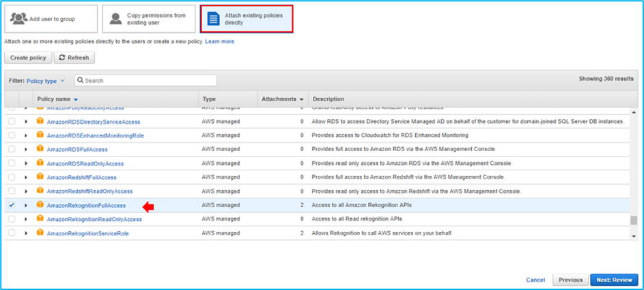Tick the checkbox for AmazonRekognitionReadOnlyAccess

(11, 220)
